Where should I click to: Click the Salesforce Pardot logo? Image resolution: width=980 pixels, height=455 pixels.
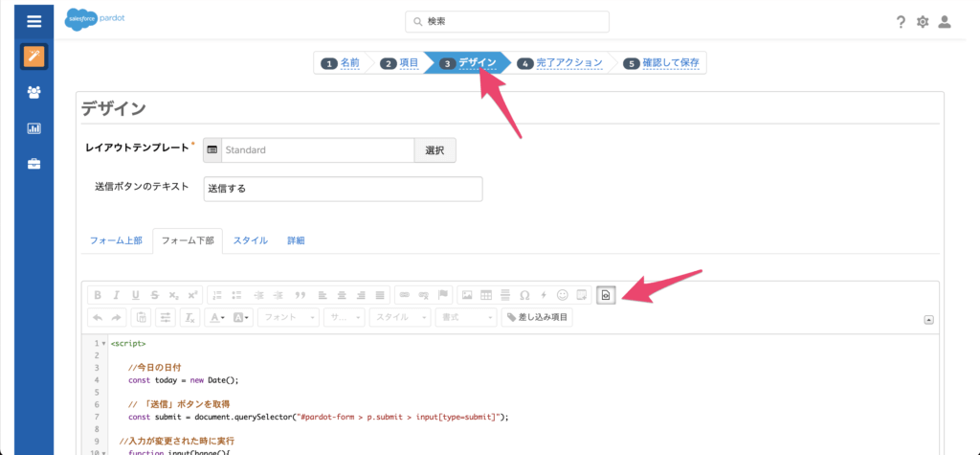pyautogui.click(x=95, y=20)
